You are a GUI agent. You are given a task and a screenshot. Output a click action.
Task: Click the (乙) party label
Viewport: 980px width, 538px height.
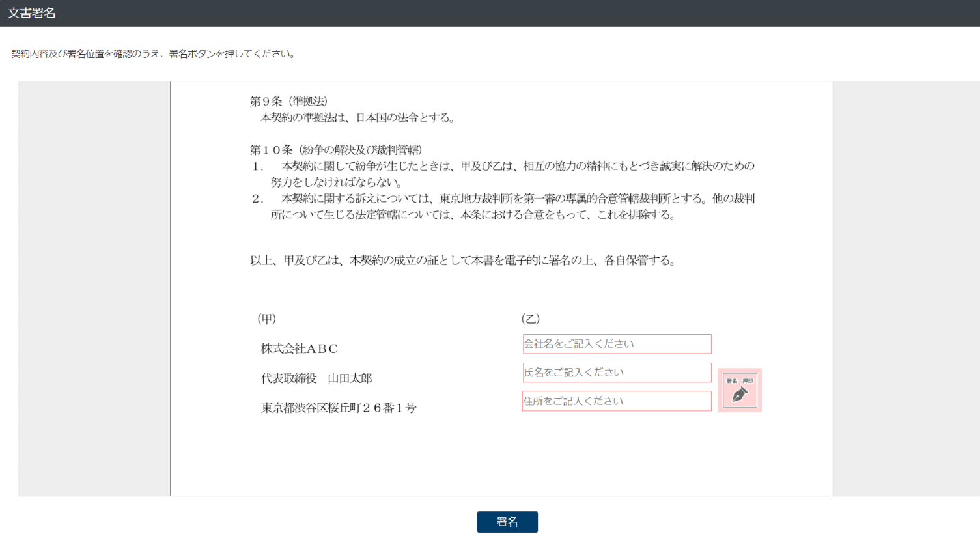(x=531, y=319)
